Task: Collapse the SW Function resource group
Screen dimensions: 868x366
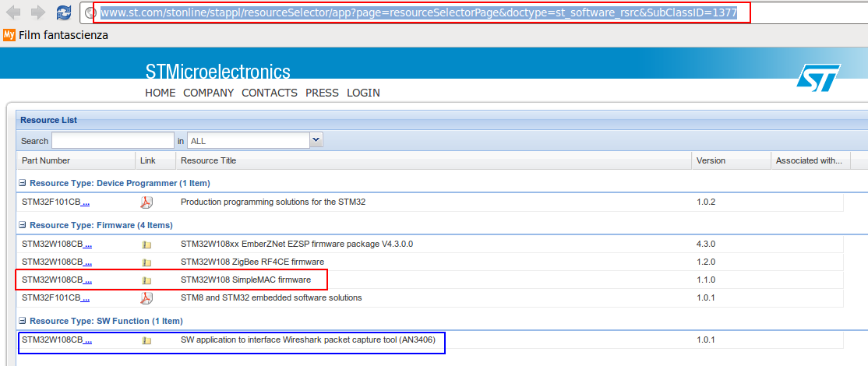Action: point(23,321)
